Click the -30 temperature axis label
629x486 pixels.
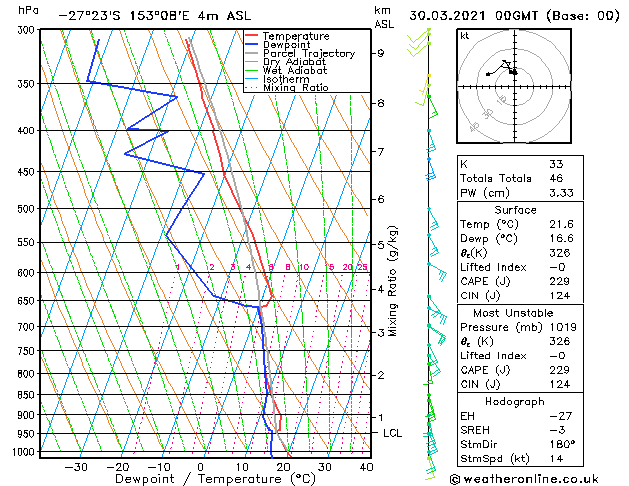pos(76,467)
